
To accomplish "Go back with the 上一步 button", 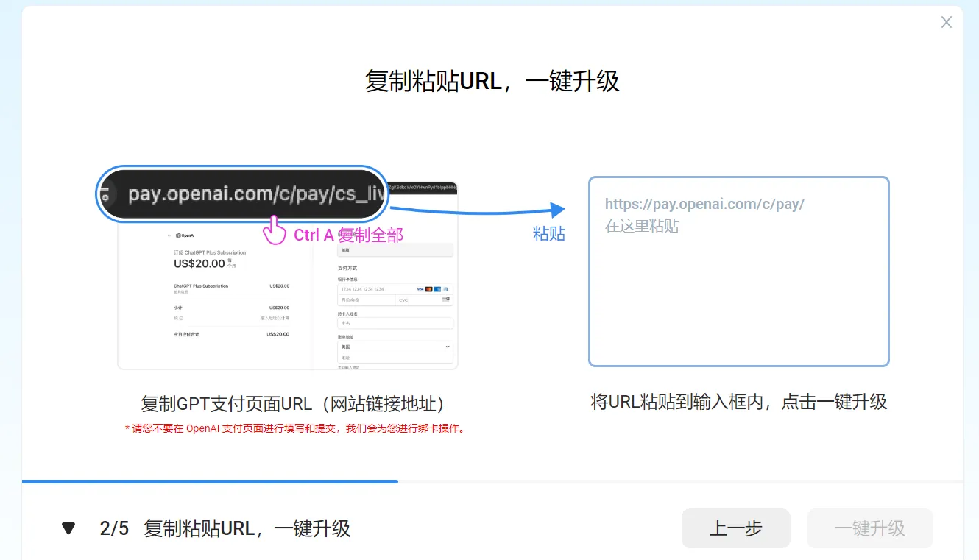I will tap(736, 528).
